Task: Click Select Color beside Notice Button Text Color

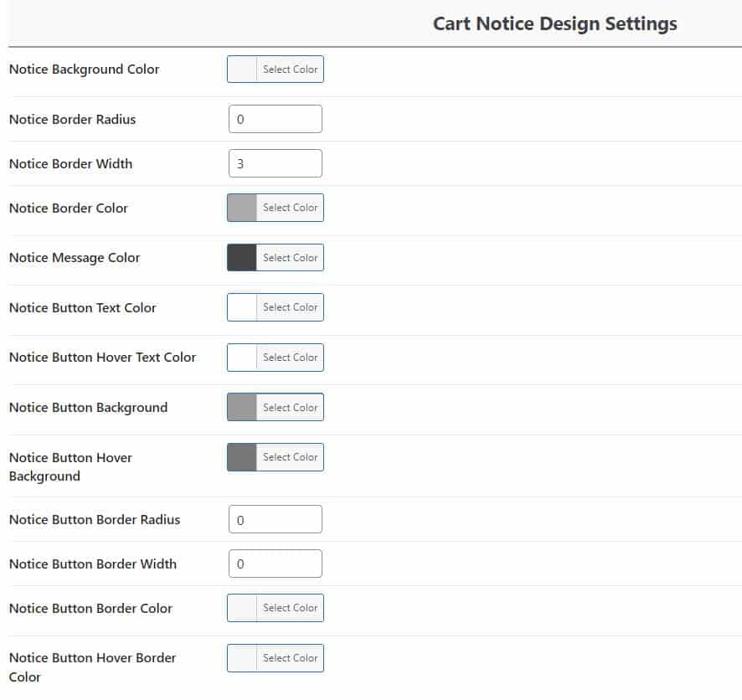Action: (x=291, y=307)
